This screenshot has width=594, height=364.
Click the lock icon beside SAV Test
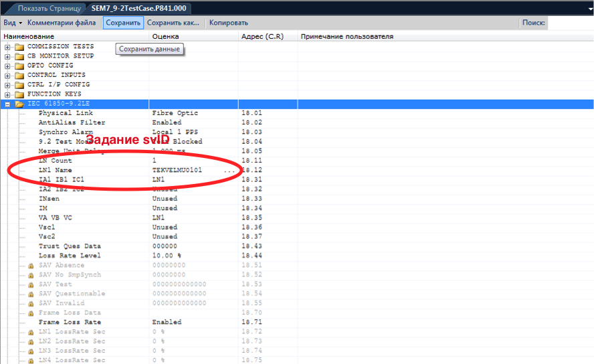coord(31,284)
